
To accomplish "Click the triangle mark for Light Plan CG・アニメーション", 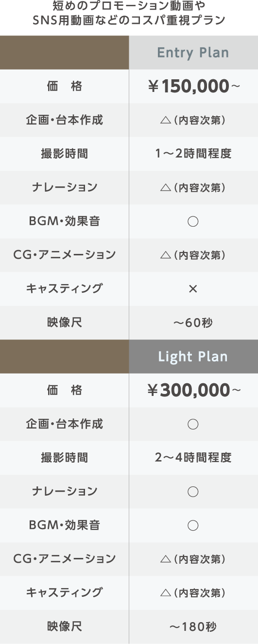I will 165,559.
